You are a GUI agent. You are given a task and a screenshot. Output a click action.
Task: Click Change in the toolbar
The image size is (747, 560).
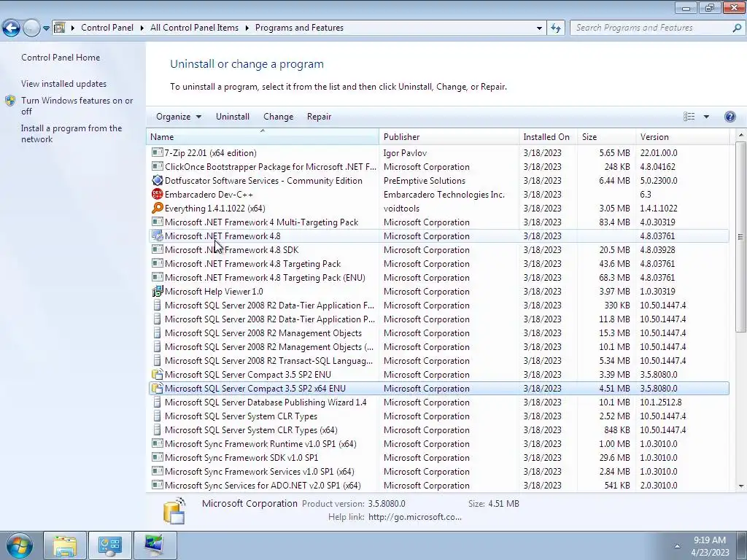[278, 117]
